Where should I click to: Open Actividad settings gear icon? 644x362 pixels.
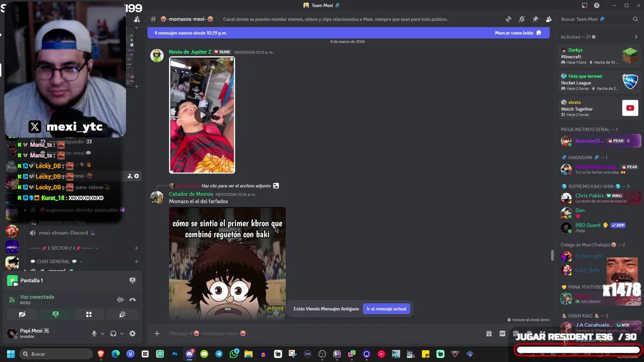[594, 37]
